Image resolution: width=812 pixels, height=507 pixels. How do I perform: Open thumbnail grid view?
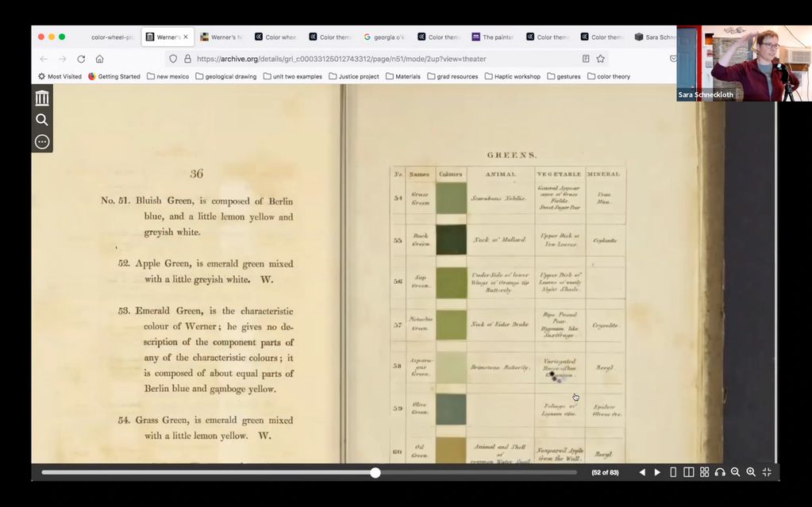[704, 472]
